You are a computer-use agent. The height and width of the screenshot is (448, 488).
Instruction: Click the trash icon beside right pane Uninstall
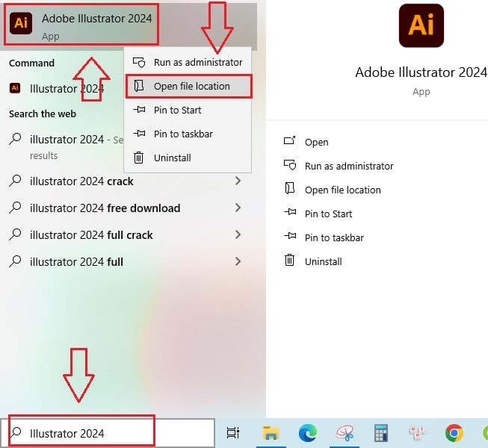tap(289, 260)
